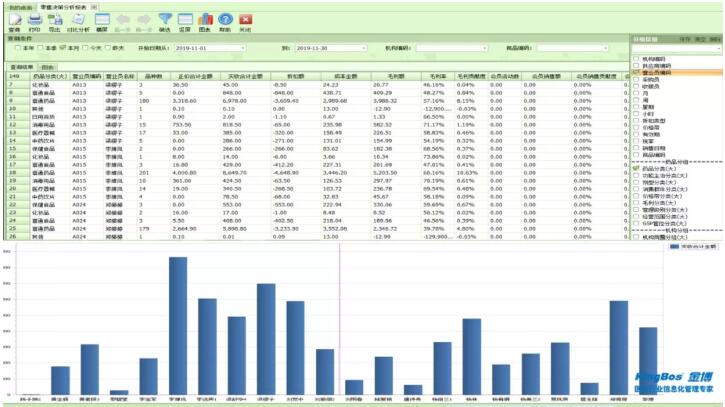Click the red 关闭 close icon in toolbar
The image size is (725, 407).
click(x=246, y=22)
